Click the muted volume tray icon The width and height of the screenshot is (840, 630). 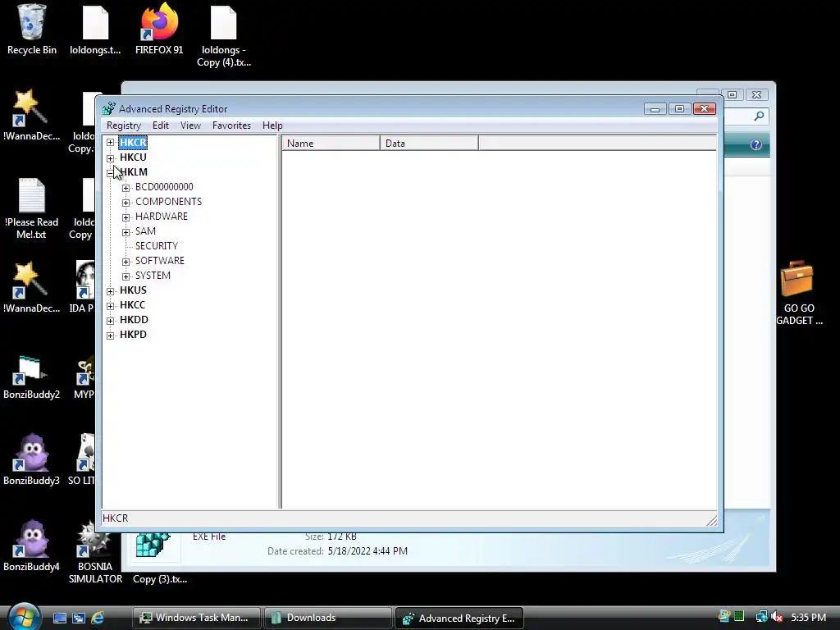(x=776, y=617)
